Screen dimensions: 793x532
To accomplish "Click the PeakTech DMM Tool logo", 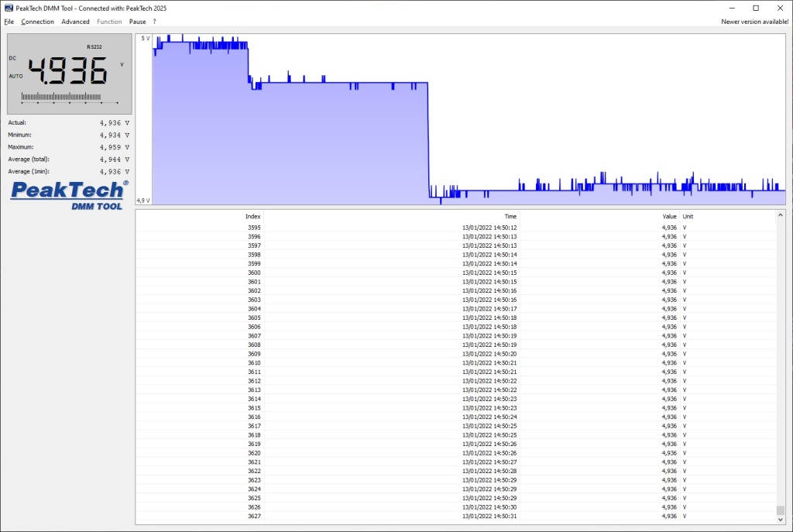I will click(70, 195).
